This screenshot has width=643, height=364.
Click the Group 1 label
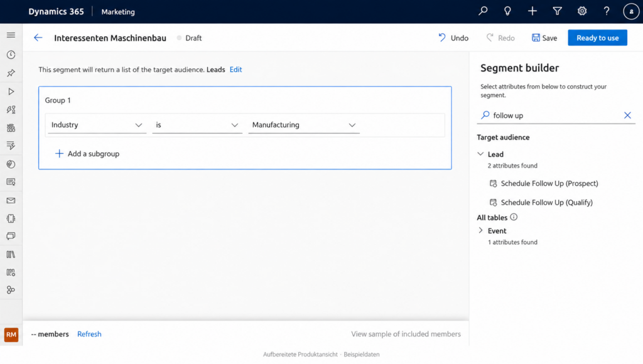tap(58, 100)
